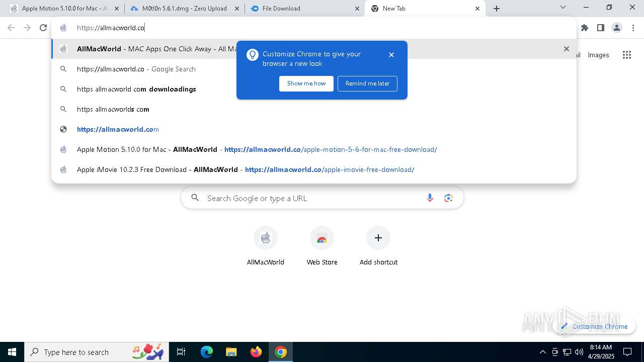Open Chrome three-dot menu
This screenshot has width=644, height=362.
tap(633, 28)
